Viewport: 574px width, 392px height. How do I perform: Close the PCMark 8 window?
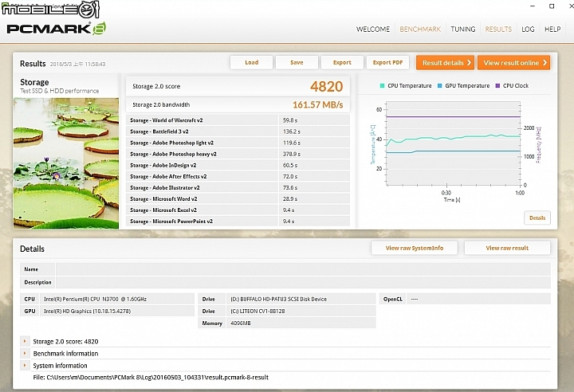coord(570,6)
